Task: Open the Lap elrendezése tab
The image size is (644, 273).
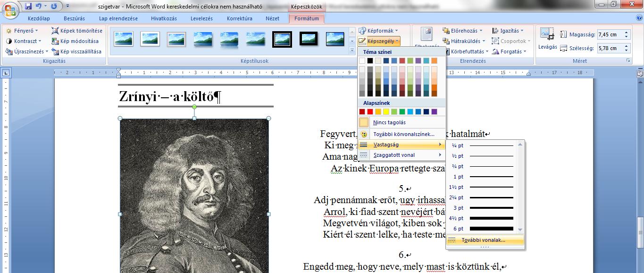Action: pyautogui.click(x=118, y=19)
